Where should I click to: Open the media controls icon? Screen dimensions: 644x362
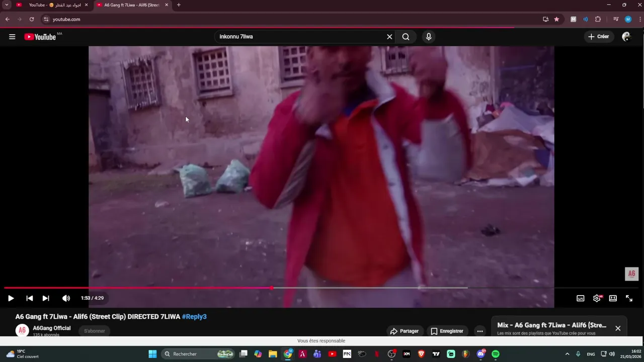tap(615, 19)
